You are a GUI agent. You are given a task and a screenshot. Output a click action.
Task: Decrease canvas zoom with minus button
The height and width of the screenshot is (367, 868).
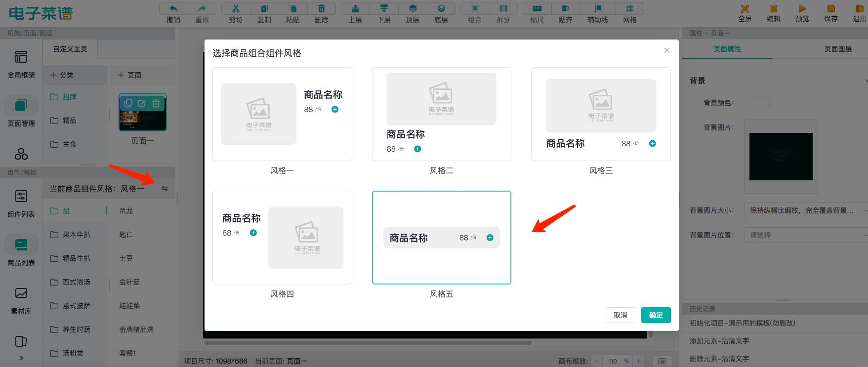tap(597, 361)
